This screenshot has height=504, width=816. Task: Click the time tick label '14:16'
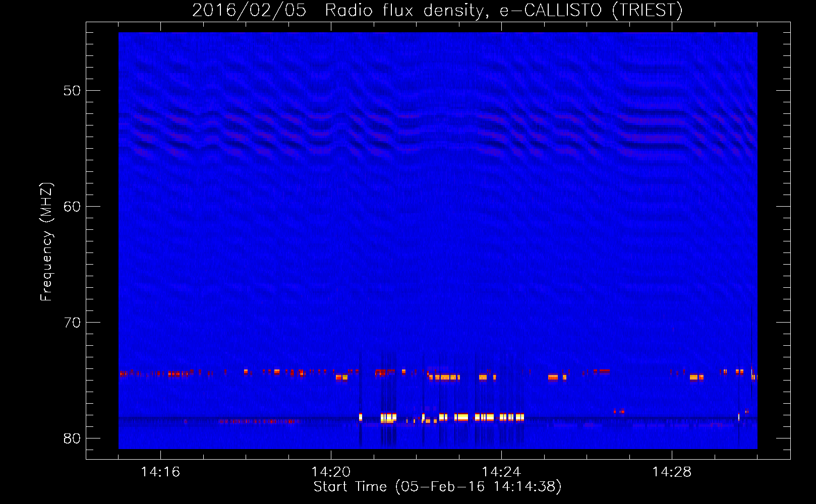click(160, 472)
